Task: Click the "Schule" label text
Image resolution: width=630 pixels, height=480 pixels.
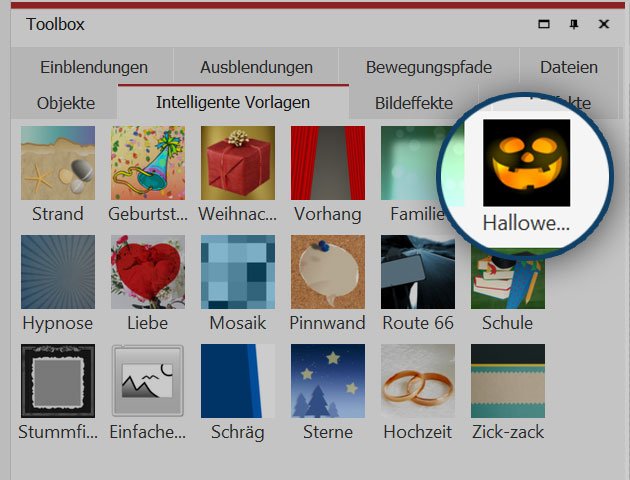Action: point(507,323)
